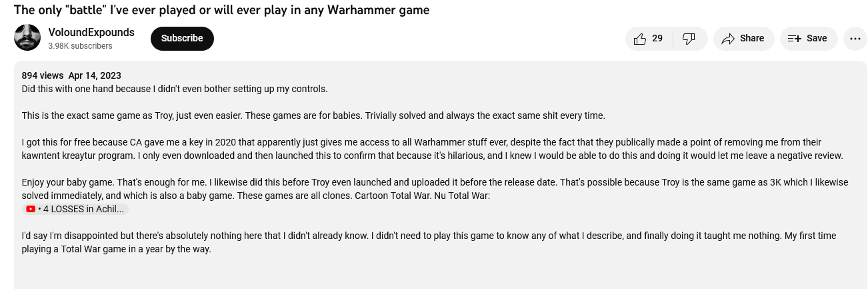The width and height of the screenshot is (868, 289).
Task: Subscribe to the VoloundExpounds channel
Action: (182, 39)
